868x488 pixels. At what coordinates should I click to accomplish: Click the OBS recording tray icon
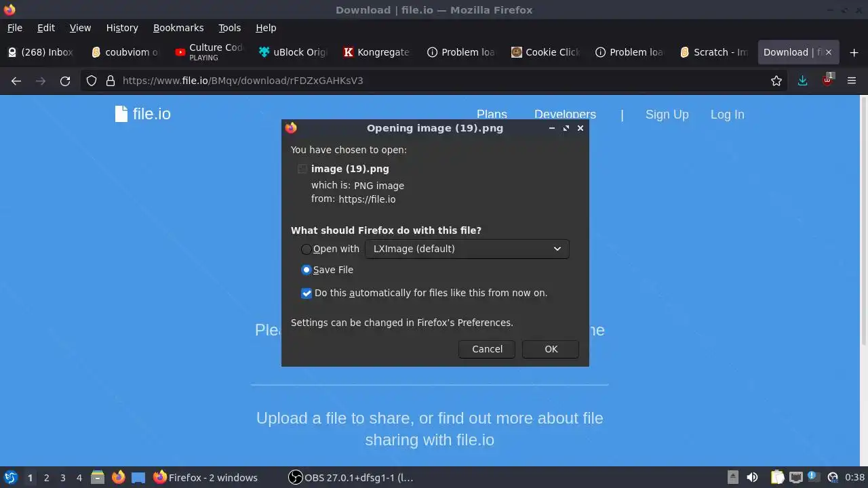(833, 477)
